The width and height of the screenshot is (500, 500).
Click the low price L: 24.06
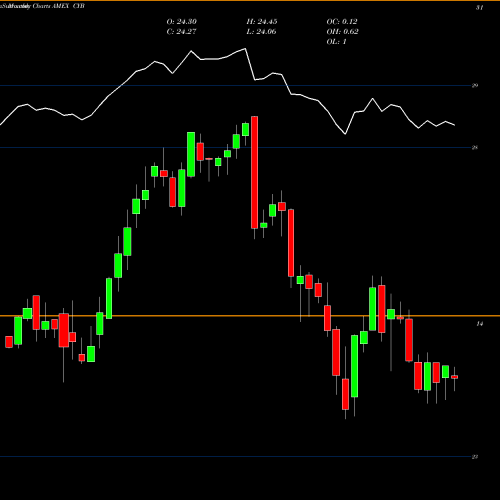tap(261, 32)
